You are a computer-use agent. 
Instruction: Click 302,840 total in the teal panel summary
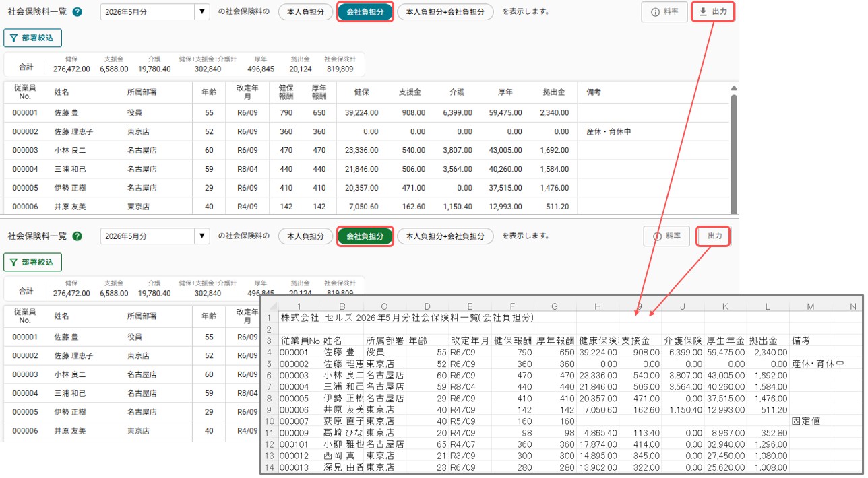point(208,69)
